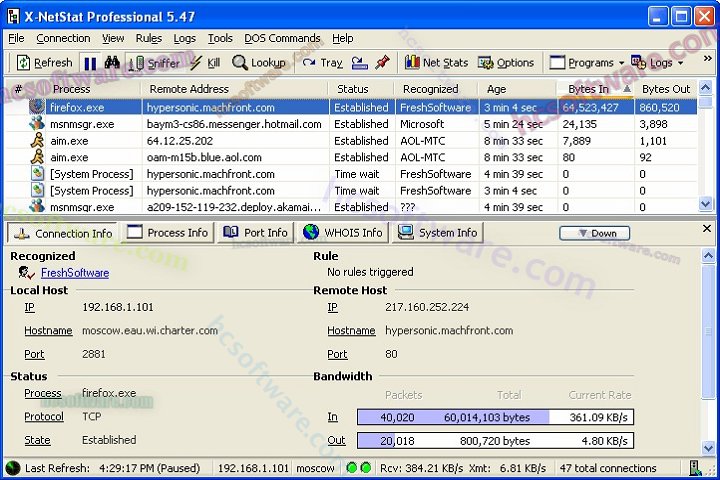This screenshot has width=720, height=480.
Task: Click aim.exe icon in 64.12.25.202 row
Action: pos(37,140)
